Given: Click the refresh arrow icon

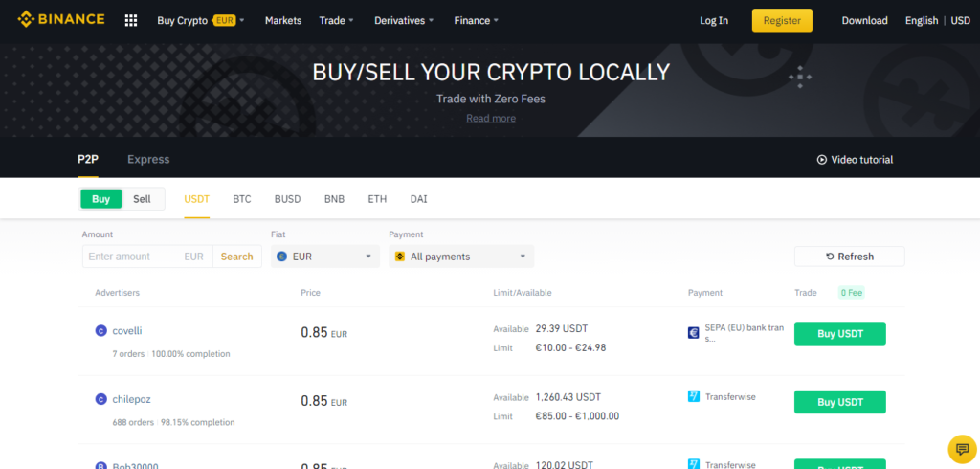Looking at the screenshot, I should tap(830, 257).
